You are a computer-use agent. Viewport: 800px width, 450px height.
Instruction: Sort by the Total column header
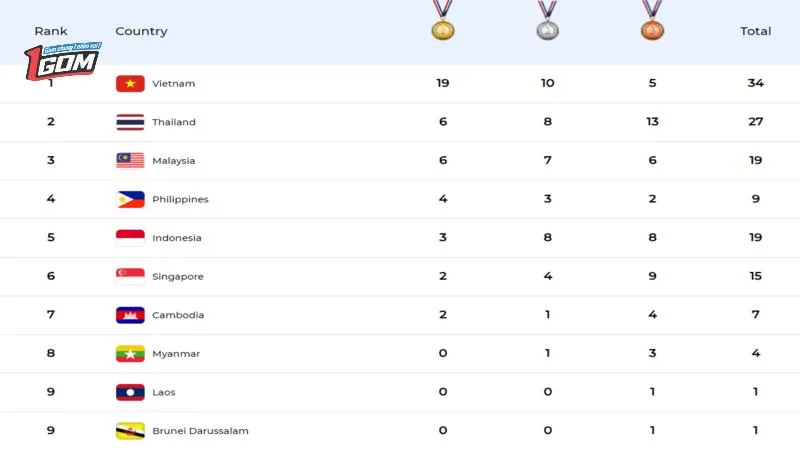click(x=756, y=31)
